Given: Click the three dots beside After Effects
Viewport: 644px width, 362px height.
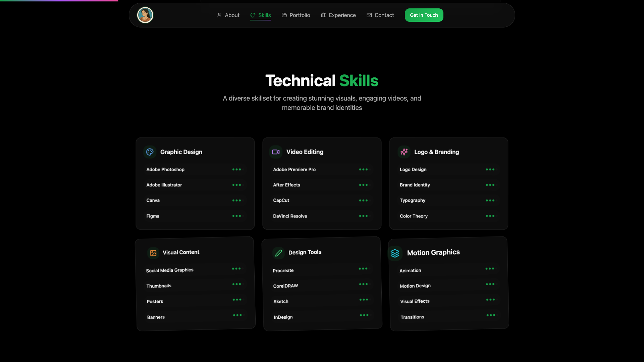Looking at the screenshot, I should coord(363,185).
